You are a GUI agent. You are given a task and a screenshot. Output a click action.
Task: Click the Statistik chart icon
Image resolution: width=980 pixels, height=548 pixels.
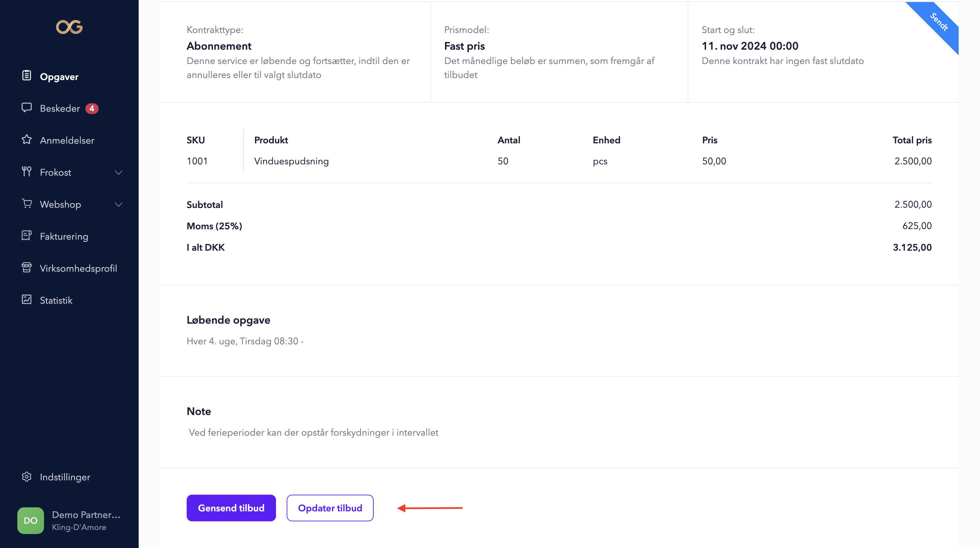coord(27,299)
